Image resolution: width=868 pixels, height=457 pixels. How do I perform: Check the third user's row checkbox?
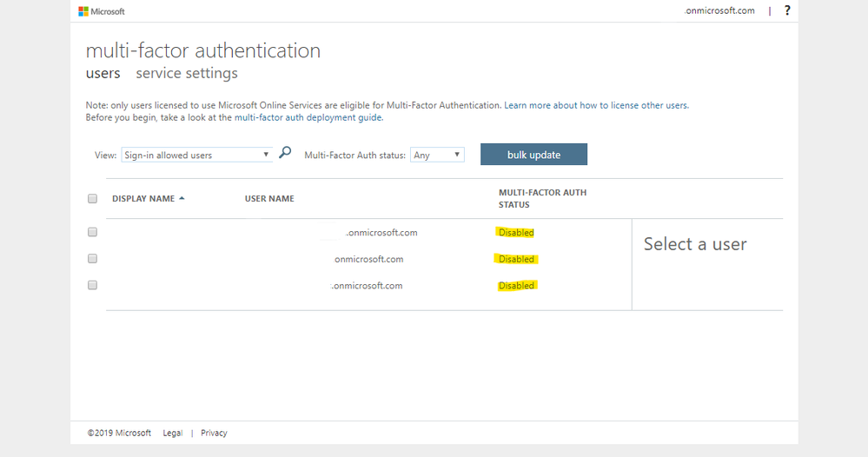93,285
